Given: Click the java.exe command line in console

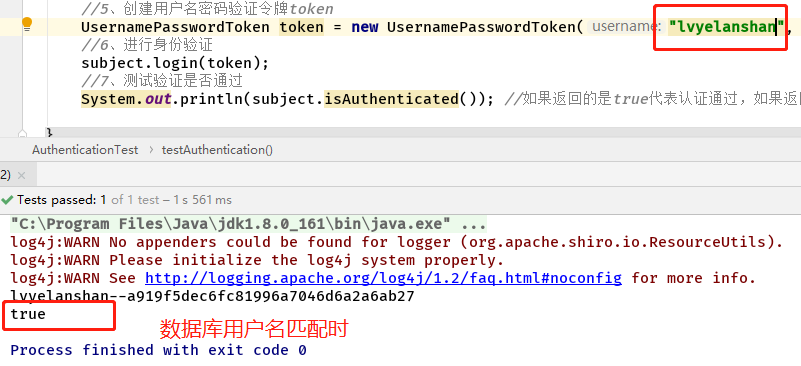Looking at the screenshot, I should click(248, 224).
